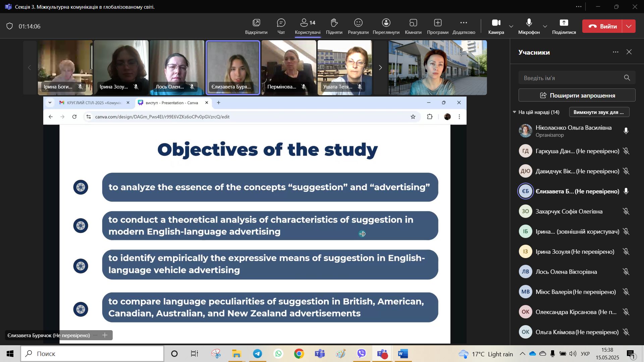
Task: Open participants panel three-dots menu
Action: point(615,52)
